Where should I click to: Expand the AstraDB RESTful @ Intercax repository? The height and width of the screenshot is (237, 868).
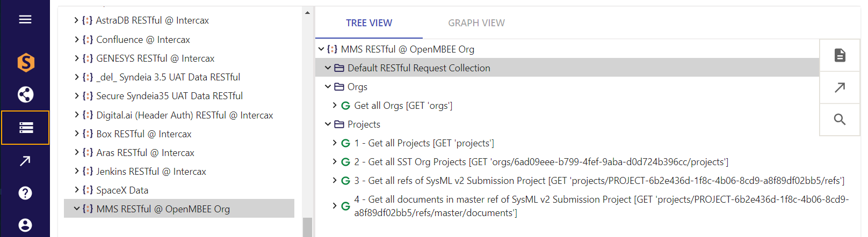click(76, 20)
